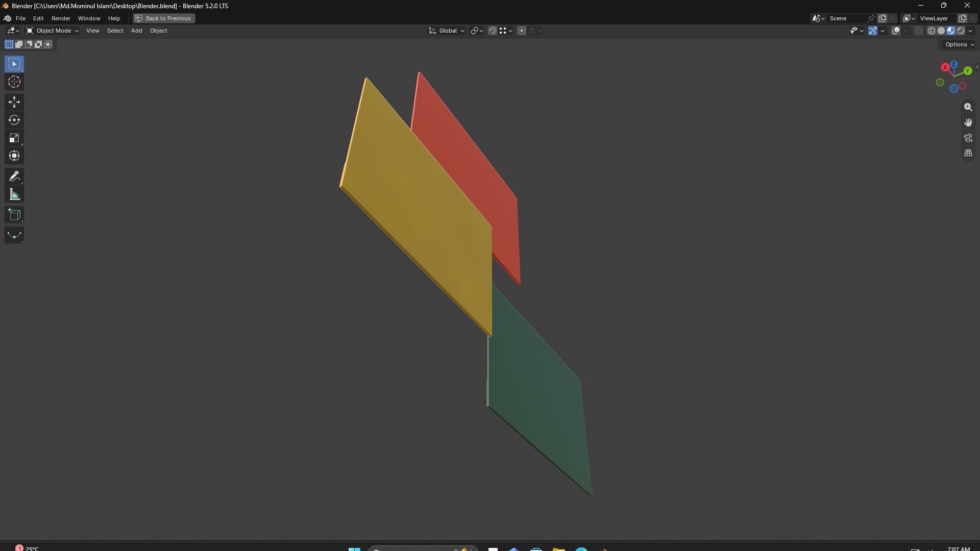Open the pivot point dropdown

click(x=477, y=31)
